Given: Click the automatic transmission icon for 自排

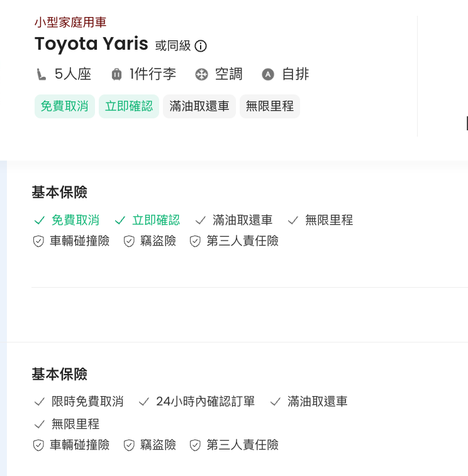Looking at the screenshot, I should click(x=268, y=74).
